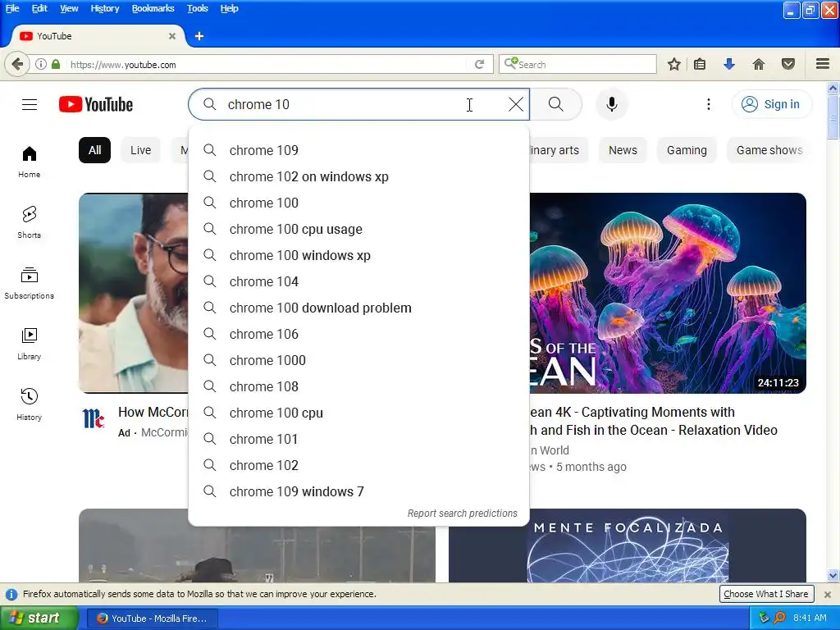This screenshot has height=630, width=840.
Task: Choose suggestion 'chrome 108'
Action: (359, 386)
